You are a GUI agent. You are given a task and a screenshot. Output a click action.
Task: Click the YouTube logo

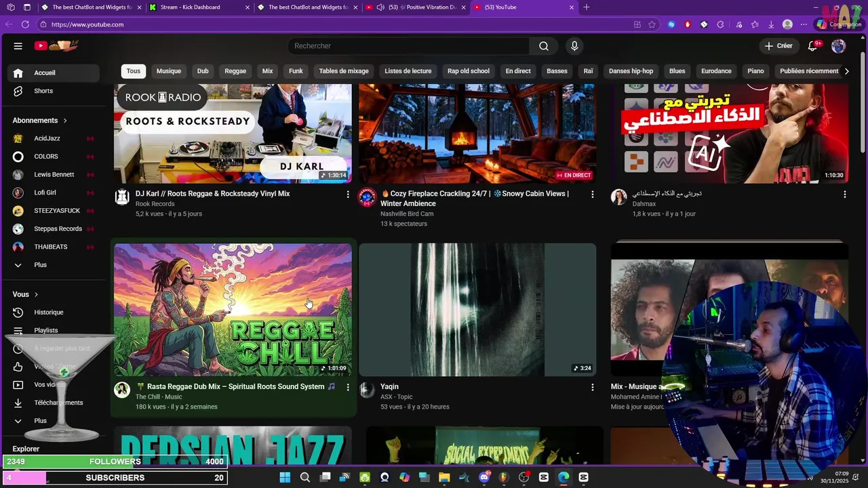[x=56, y=46]
